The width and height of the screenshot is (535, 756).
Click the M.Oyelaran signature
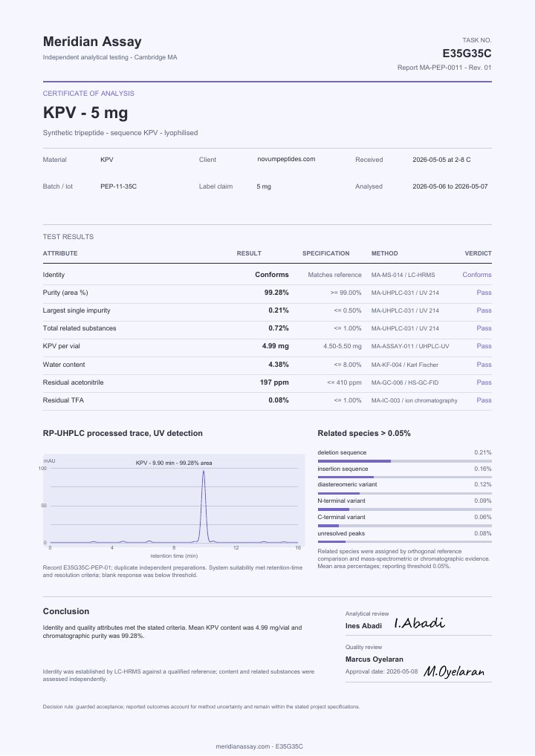(454, 671)
